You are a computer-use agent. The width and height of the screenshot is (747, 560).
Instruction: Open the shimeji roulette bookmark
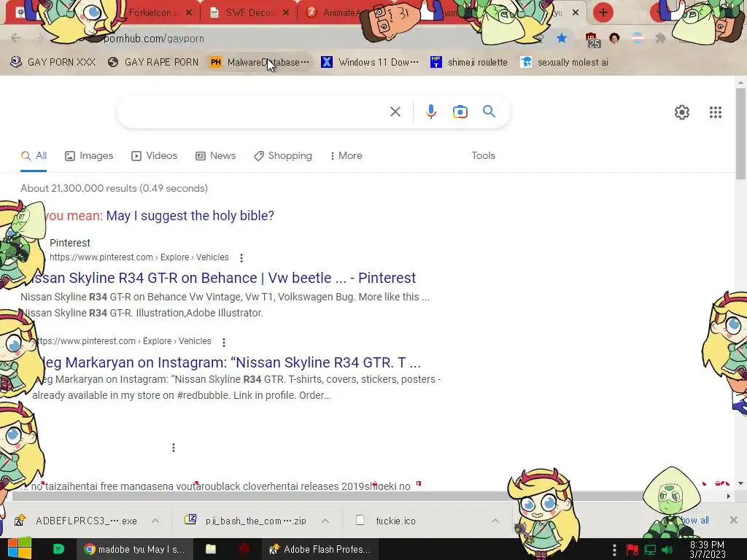tap(469, 63)
